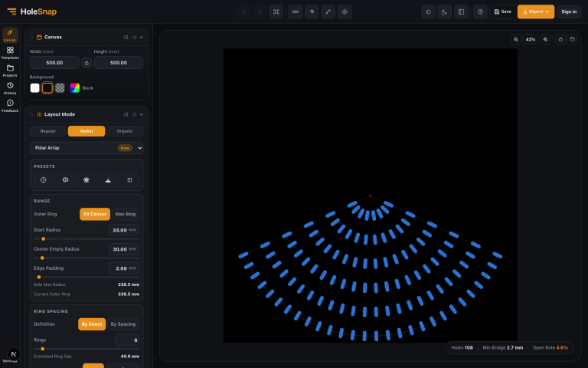Open the Feedback sidebar section
This screenshot has width=588, height=368.
[x=10, y=106]
